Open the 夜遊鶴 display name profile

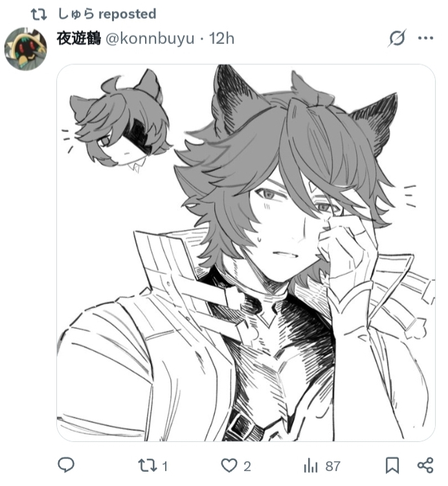point(79,38)
